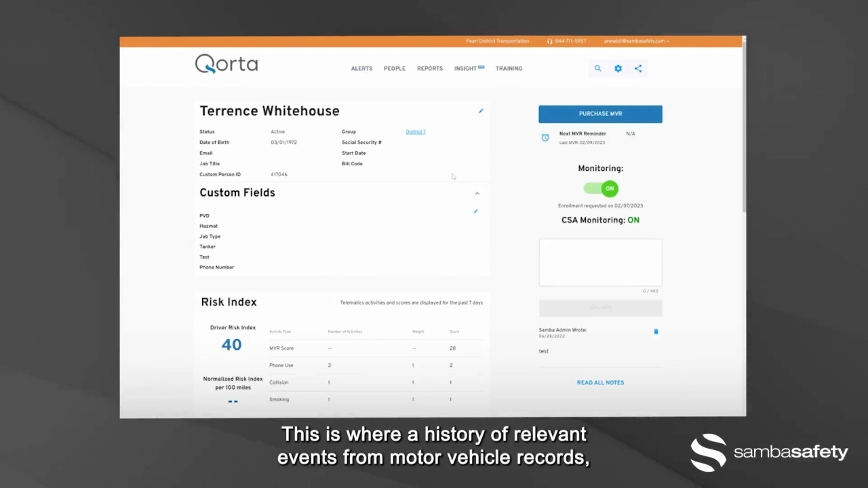
Task: Edit Custom Fields using pencil icon
Action: [x=475, y=211]
